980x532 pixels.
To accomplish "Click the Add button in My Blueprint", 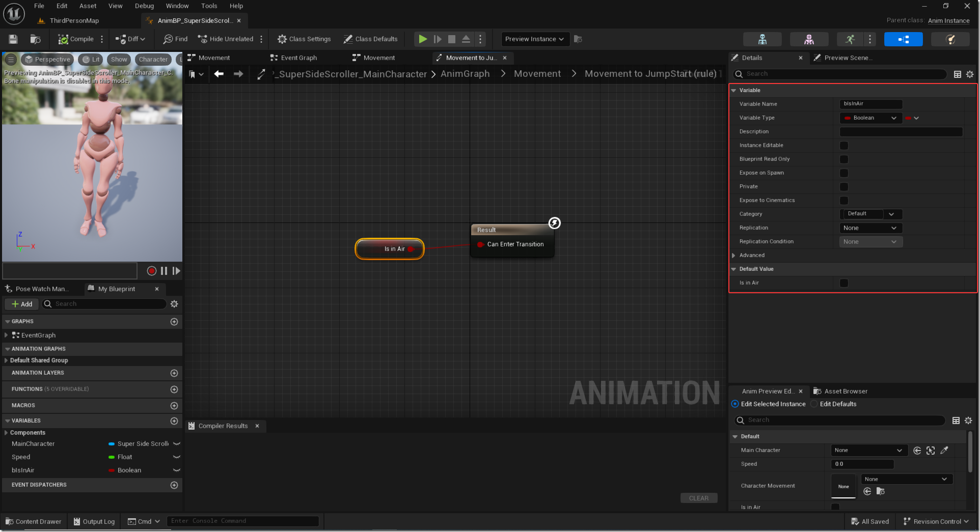I will 22,304.
